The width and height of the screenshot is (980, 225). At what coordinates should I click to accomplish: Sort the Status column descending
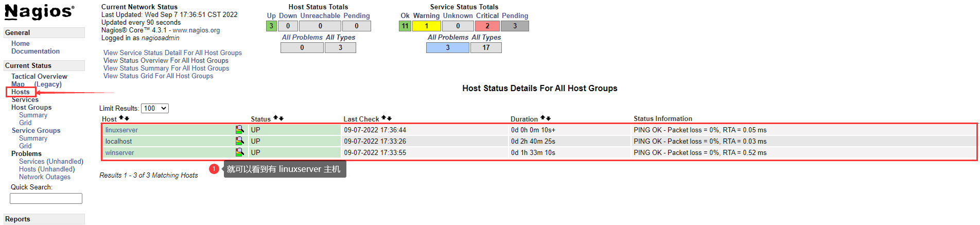click(281, 118)
